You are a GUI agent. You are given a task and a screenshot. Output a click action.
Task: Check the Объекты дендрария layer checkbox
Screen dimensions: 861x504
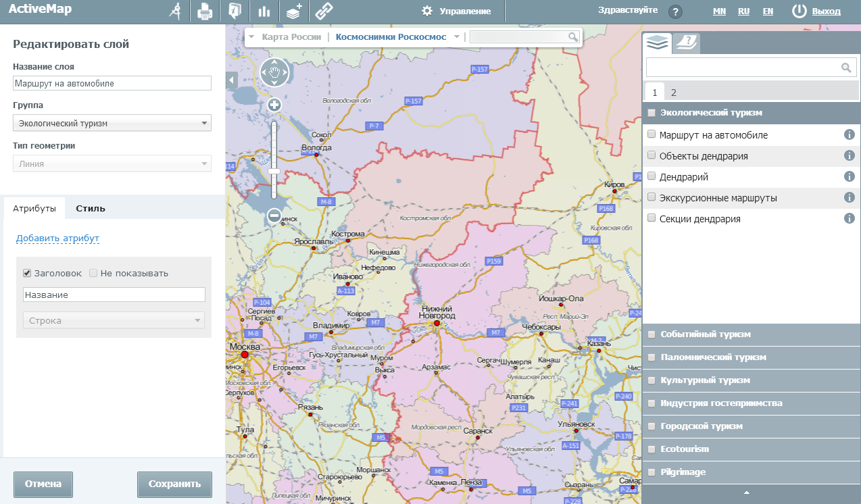click(651, 155)
